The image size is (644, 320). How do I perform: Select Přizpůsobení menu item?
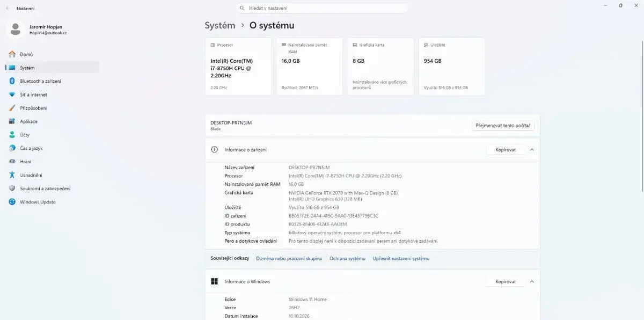52,108
